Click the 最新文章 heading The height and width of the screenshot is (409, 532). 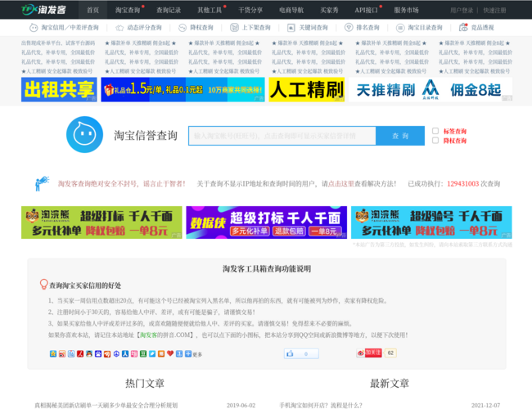click(390, 383)
